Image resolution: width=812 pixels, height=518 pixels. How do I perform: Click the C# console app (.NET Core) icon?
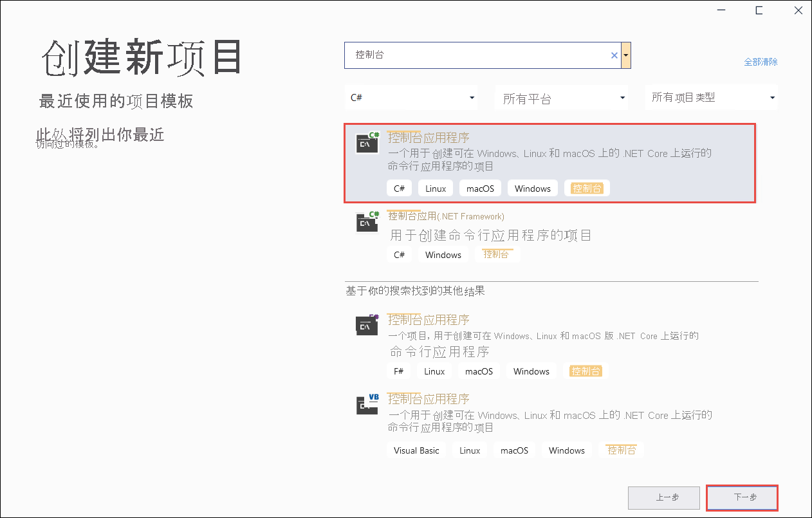pos(367,142)
